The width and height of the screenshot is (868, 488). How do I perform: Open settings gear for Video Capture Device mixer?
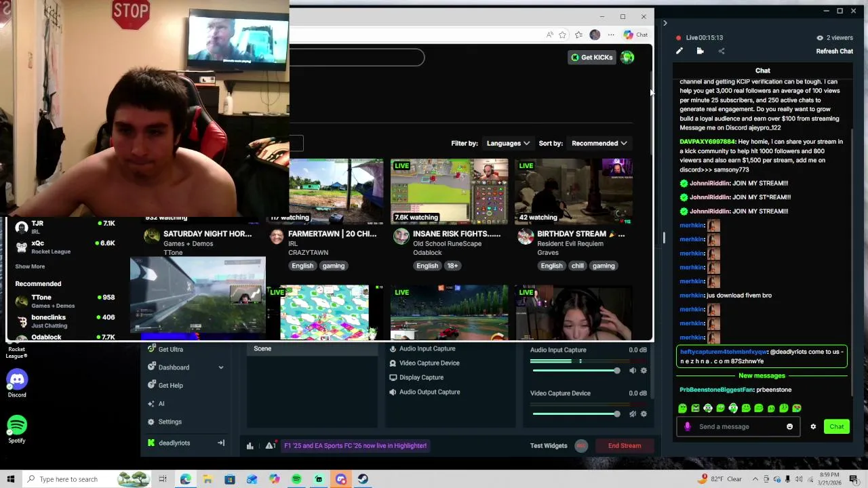(x=644, y=414)
